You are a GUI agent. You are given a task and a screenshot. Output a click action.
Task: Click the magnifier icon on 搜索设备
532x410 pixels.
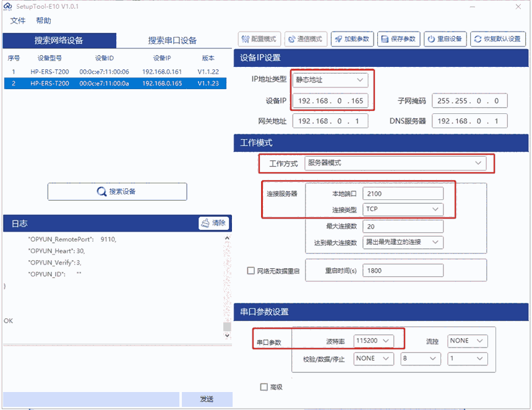point(101,192)
